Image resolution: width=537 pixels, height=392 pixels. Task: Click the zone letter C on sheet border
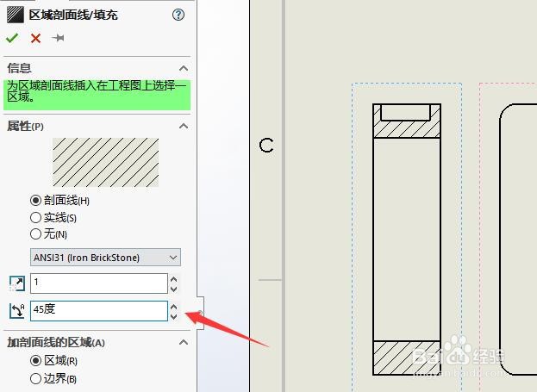point(266,146)
